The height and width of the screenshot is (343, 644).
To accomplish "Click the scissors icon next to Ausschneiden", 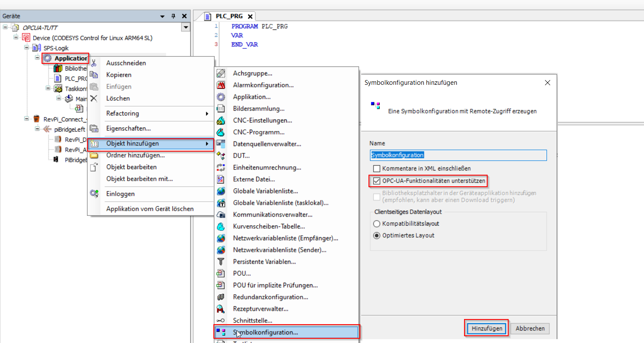I will coord(94,63).
